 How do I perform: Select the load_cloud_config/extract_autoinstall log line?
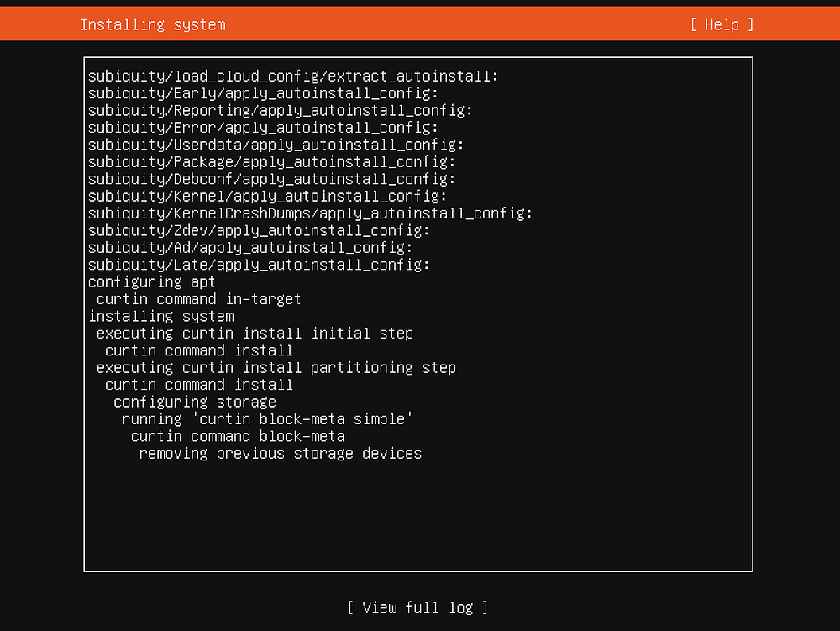click(293, 76)
